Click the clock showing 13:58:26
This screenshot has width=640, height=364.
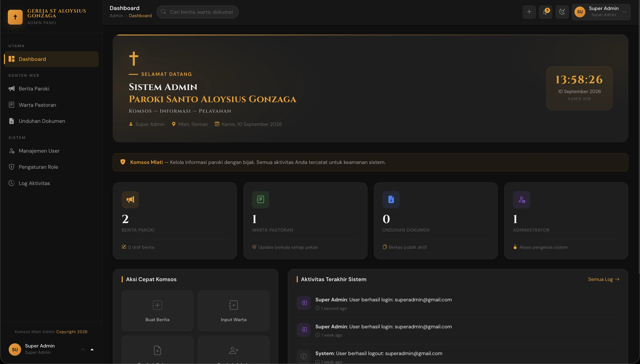tap(579, 80)
